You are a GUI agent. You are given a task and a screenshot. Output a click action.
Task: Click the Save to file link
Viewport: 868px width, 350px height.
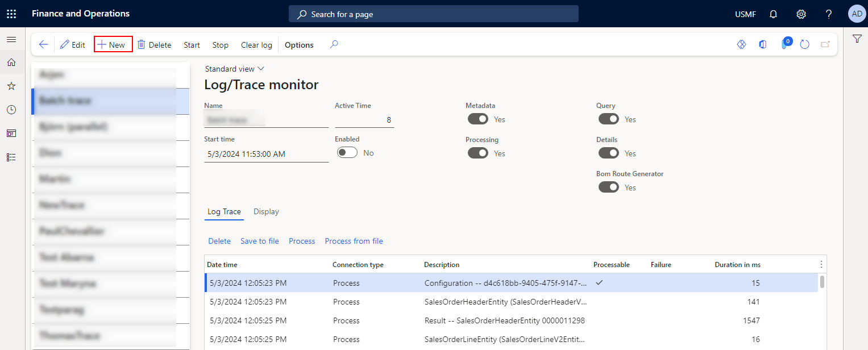click(x=260, y=241)
